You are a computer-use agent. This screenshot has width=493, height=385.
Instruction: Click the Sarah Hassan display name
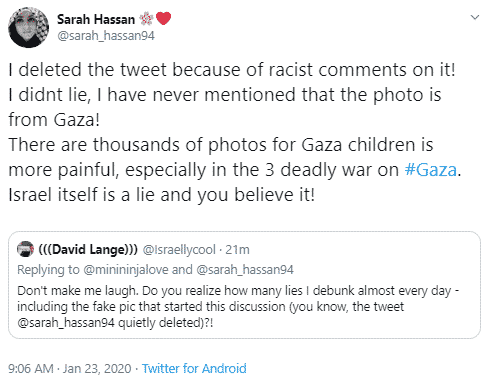pyautogui.click(x=96, y=19)
